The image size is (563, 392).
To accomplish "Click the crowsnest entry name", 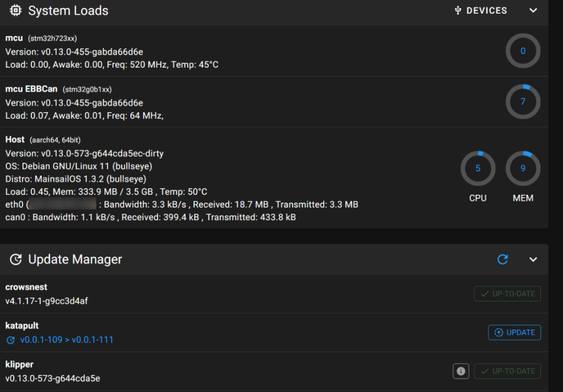I will 26,287.
